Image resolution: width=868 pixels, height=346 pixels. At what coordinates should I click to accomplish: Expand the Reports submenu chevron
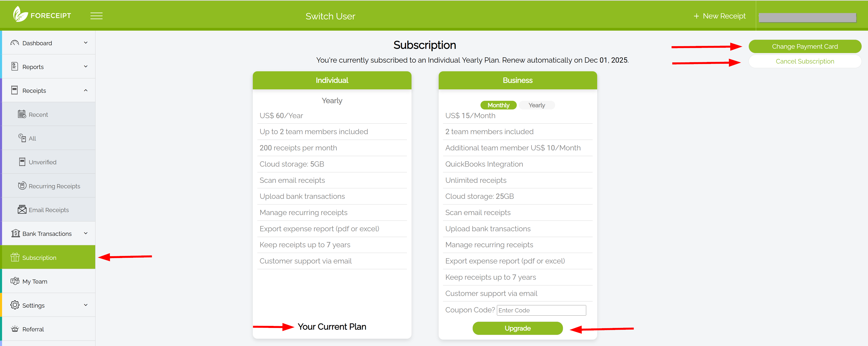click(x=86, y=67)
